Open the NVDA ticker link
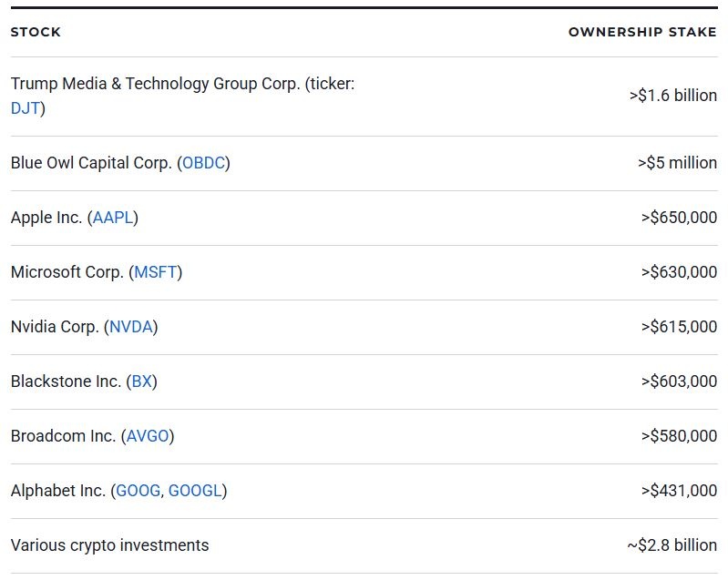 coord(130,327)
